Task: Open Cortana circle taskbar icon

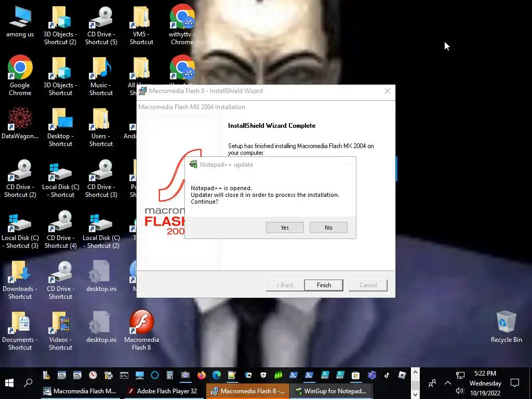Action: pos(155,375)
